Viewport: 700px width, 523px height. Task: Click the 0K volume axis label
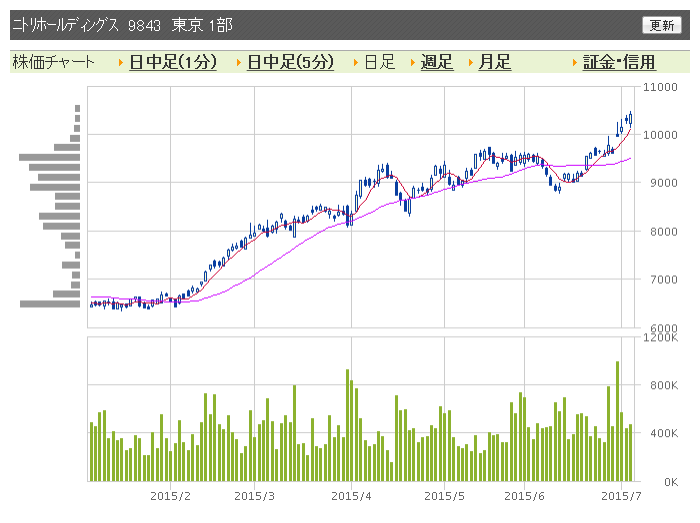(x=671, y=482)
